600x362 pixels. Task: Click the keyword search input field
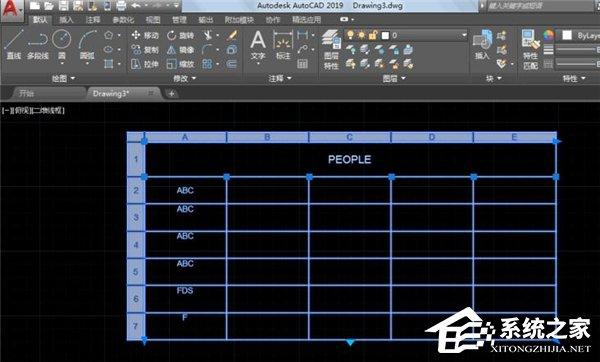tap(540, 6)
